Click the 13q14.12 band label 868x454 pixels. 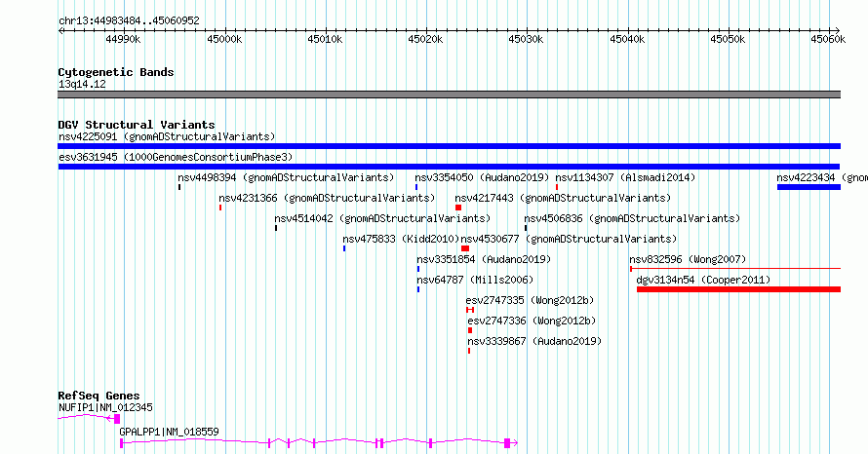coord(82,84)
